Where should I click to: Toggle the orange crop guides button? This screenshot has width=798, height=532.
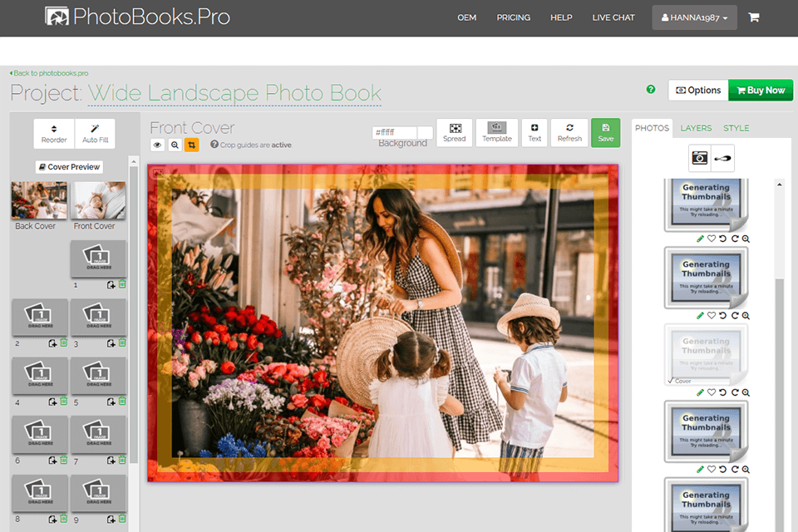point(192,145)
